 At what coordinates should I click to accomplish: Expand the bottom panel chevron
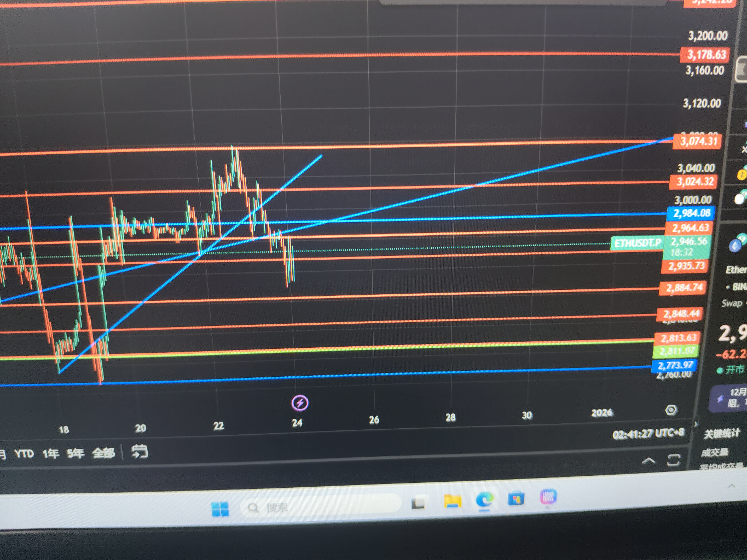pos(648,461)
